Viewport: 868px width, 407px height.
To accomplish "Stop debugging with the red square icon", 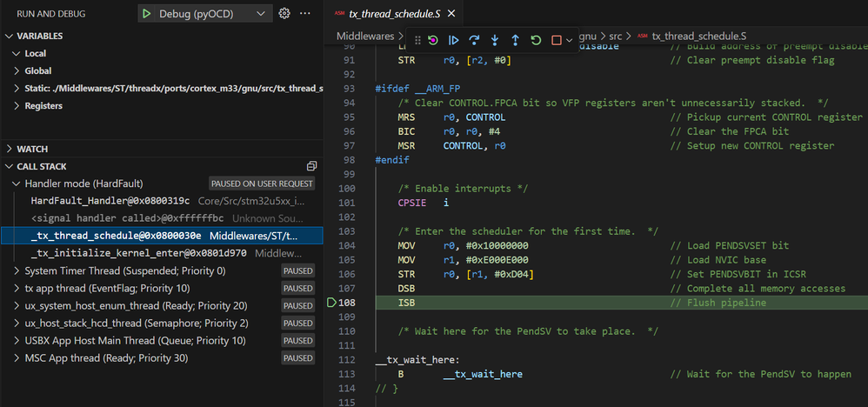I will click(x=557, y=40).
